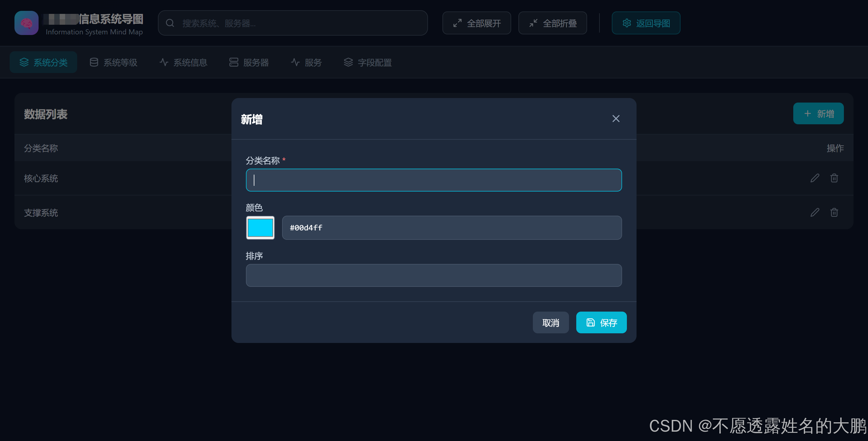Click the 分类名称 column header
868x441 pixels.
coord(41,148)
